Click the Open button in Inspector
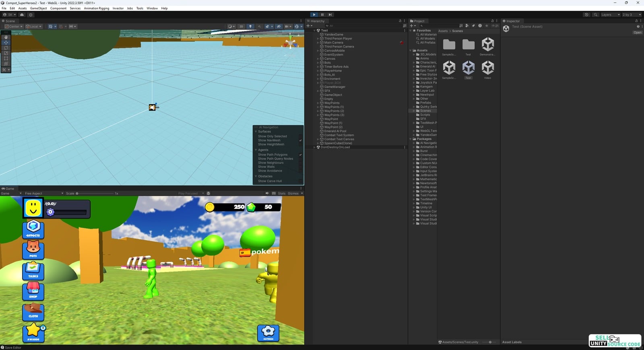This screenshot has width=644, height=350. (637, 33)
